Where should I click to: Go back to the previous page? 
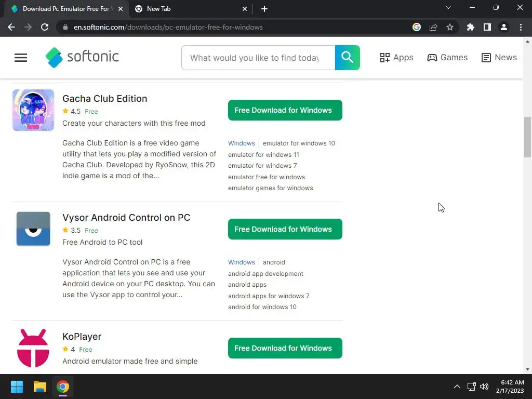[11, 27]
